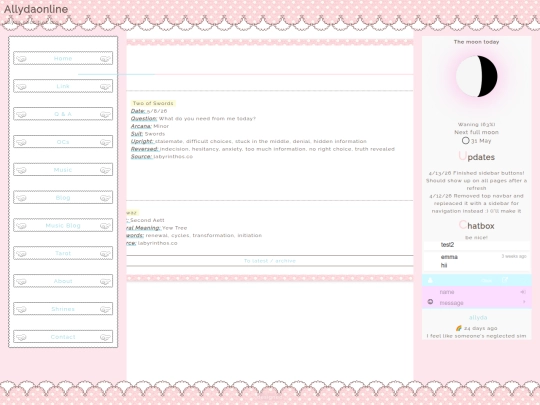The height and width of the screenshot is (405, 540).
Task: Go to the Q & A page
Action: pos(63,114)
